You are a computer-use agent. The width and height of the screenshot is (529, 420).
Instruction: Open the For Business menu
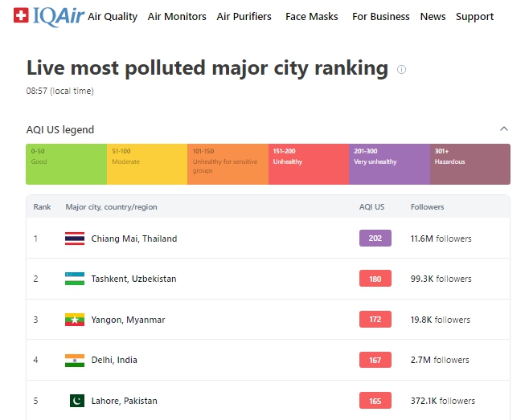tap(380, 16)
